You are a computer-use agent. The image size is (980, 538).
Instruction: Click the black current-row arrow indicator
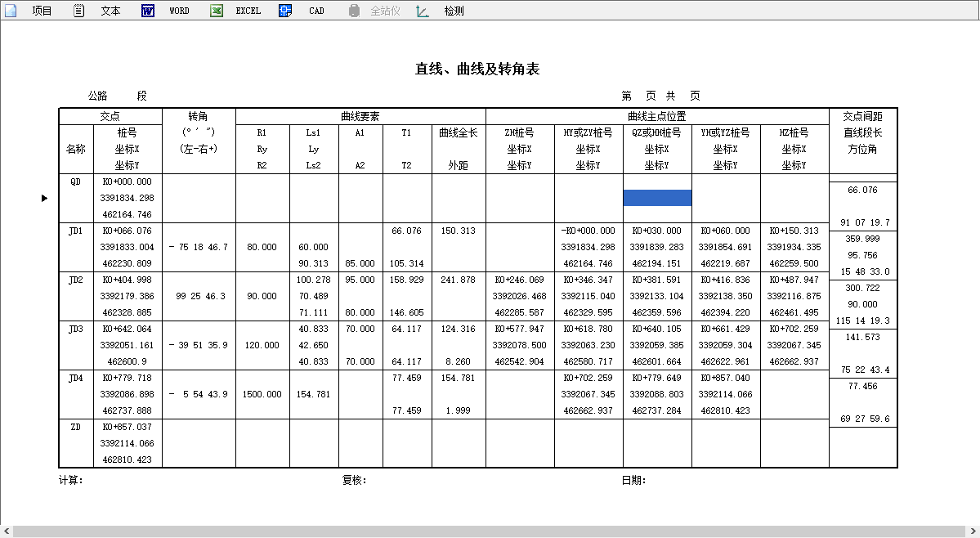click(44, 198)
